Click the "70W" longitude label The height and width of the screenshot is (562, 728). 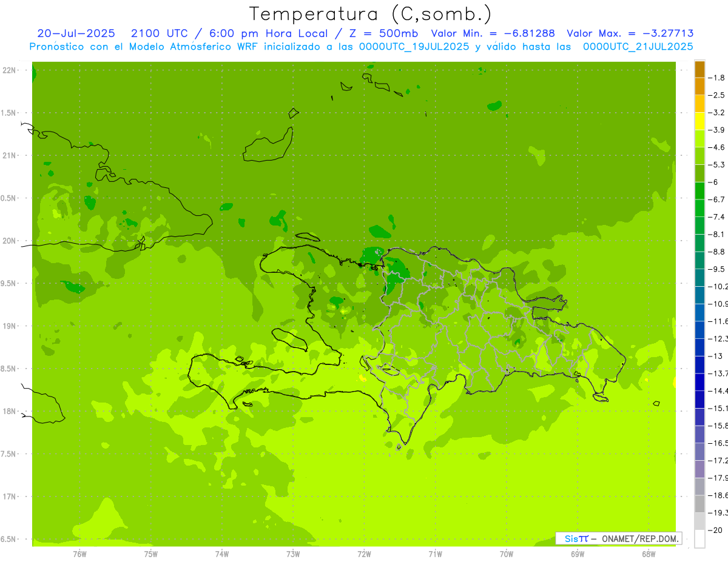(507, 554)
